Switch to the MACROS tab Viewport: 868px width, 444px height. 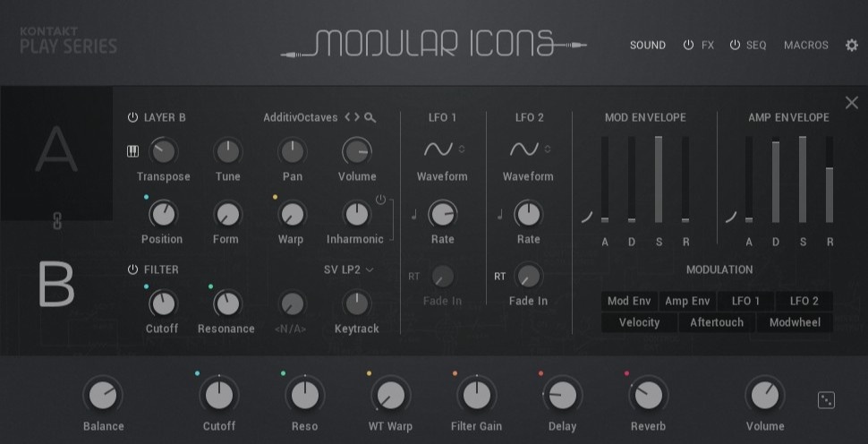point(806,46)
